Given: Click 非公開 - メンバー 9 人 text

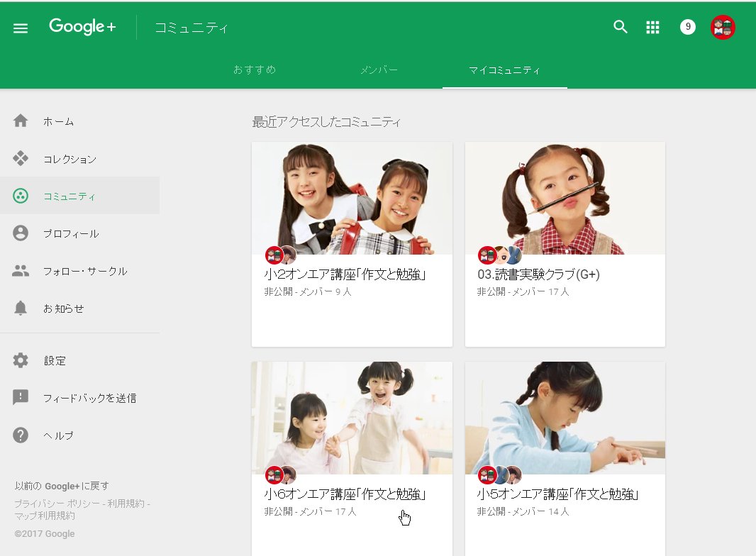Looking at the screenshot, I should coord(308,291).
